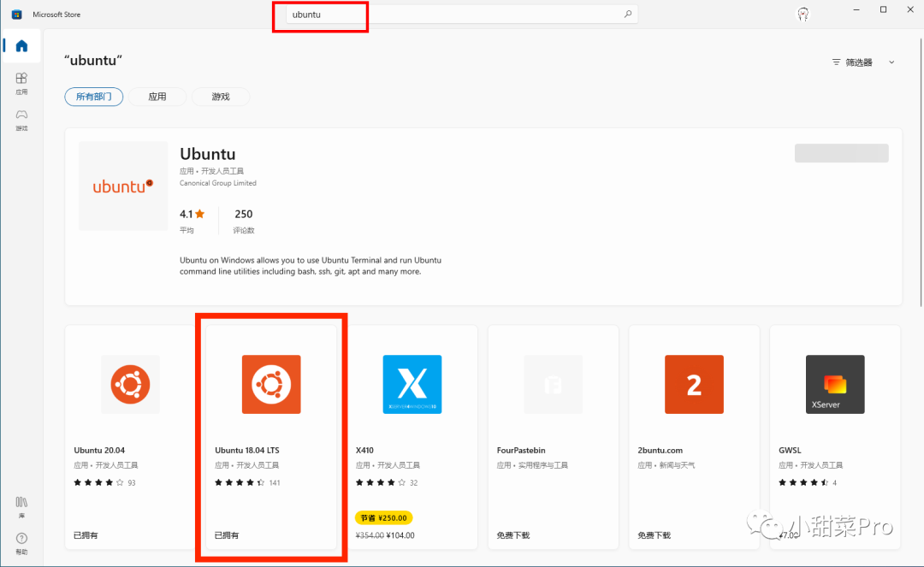Screen dimensions: 924x567
Task: Click the gray action button on the Ubuntu card
Action: pyautogui.click(x=842, y=153)
